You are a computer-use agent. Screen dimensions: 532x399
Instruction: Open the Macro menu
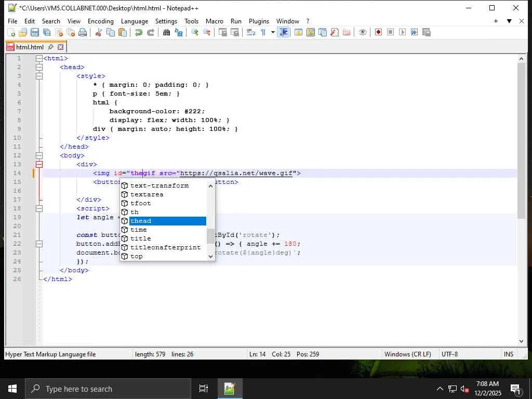click(x=215, y=21)
